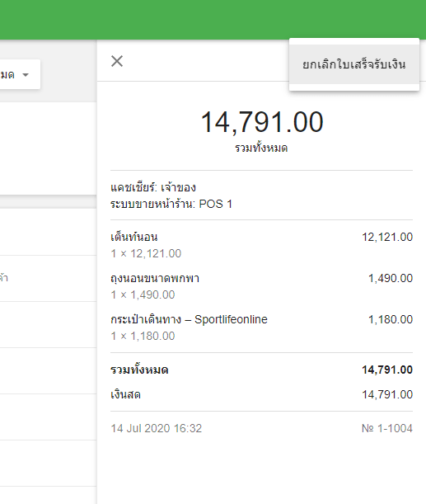Click the bold รวมทั้งหมด summary label

pos(139,370)
